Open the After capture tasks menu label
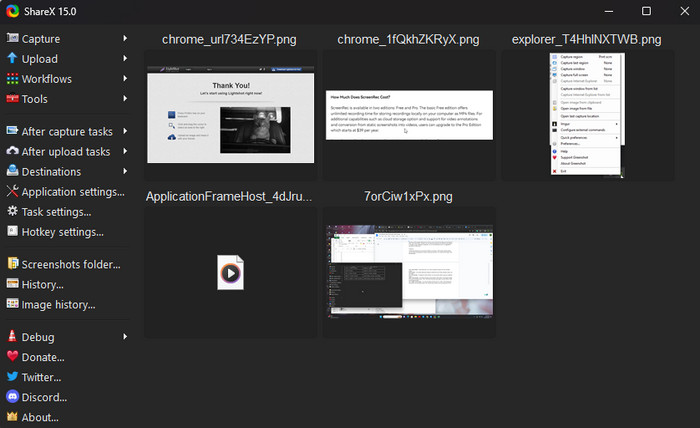The height and width of the screenshot is (428, 700). pos(67,132)
